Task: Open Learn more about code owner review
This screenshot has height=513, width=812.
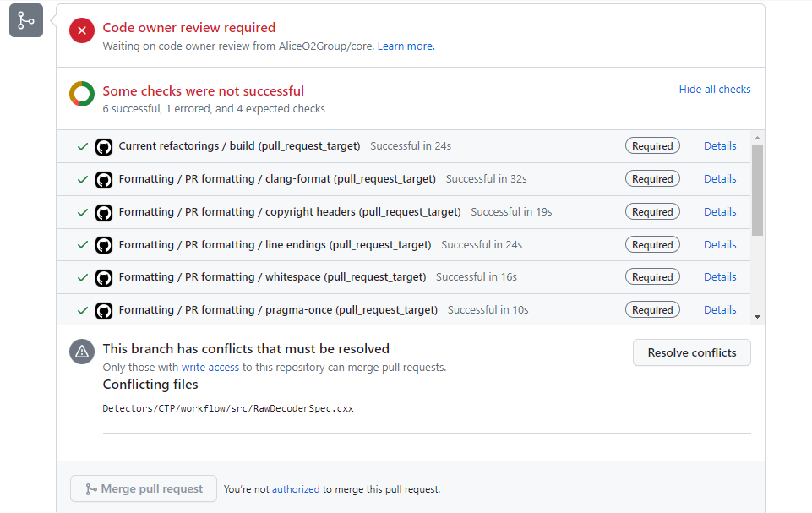Action: 406,46
